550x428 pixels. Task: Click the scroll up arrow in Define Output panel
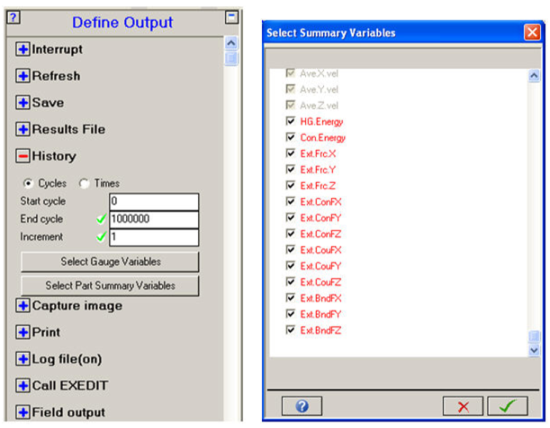(231, 43)
